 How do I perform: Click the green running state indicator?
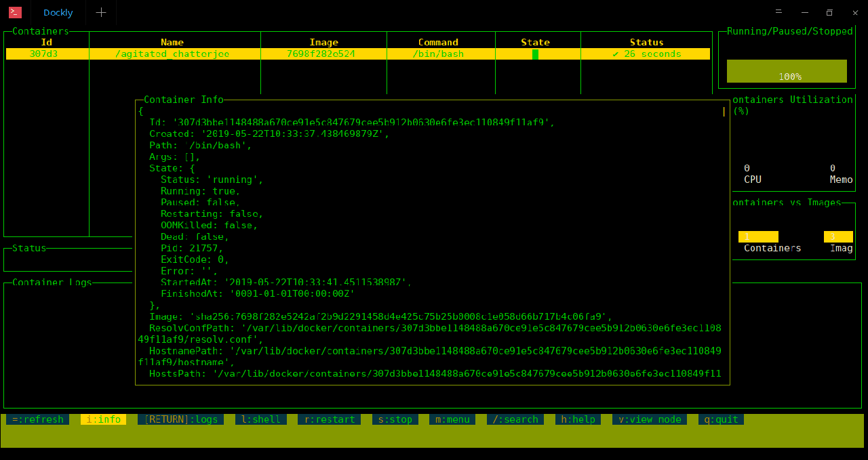coord(535,54)
